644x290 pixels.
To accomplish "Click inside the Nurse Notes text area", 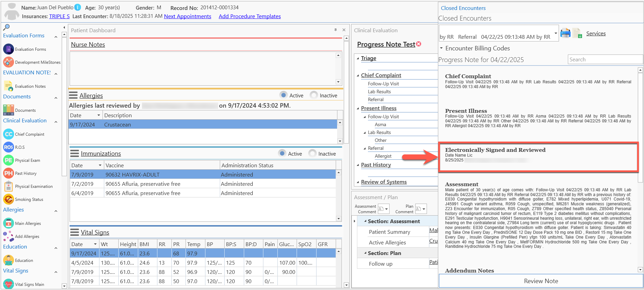I will coord(203,68).
